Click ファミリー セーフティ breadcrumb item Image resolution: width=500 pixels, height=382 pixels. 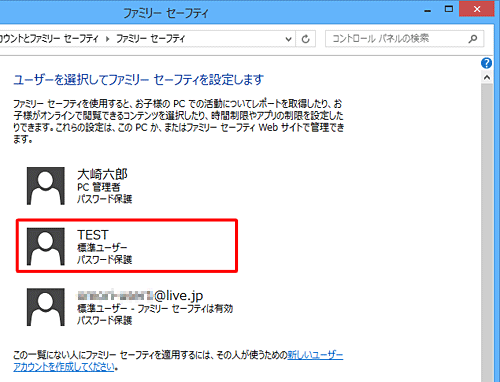pyautogui.click(x=150, y=39)
